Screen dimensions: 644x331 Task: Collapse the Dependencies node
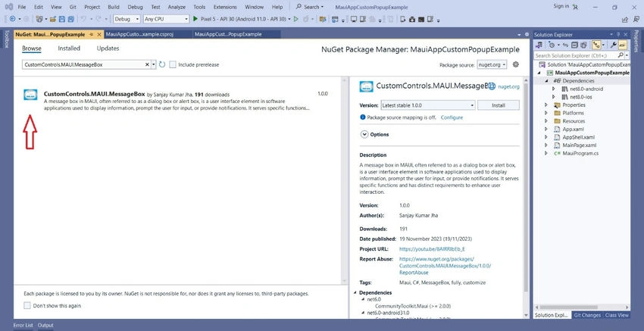(547, 81)
